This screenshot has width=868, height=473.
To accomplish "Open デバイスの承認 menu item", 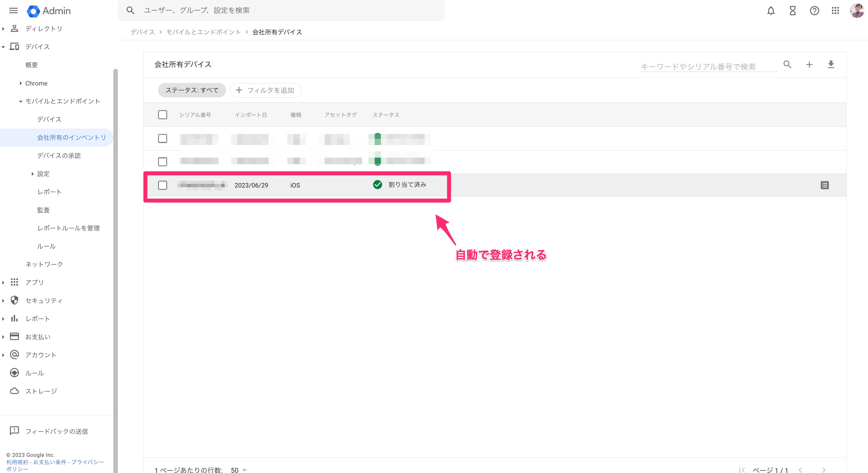I will (59, 155).
